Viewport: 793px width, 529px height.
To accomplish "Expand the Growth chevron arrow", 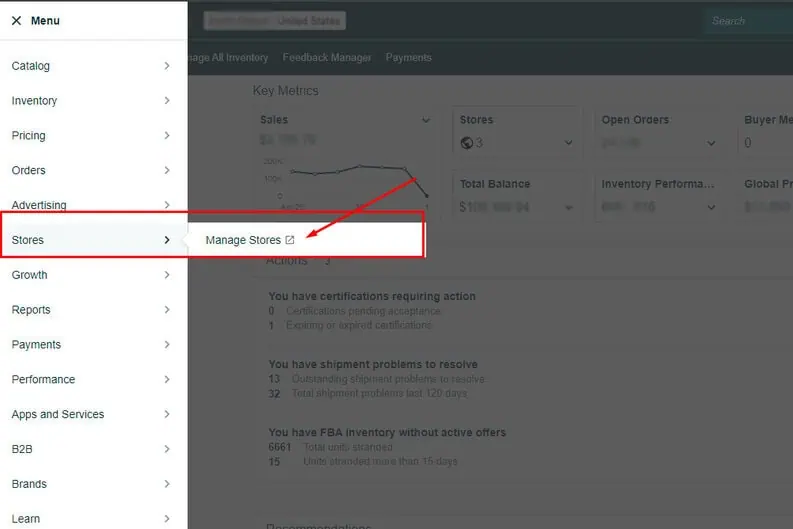I will point(167,275).
